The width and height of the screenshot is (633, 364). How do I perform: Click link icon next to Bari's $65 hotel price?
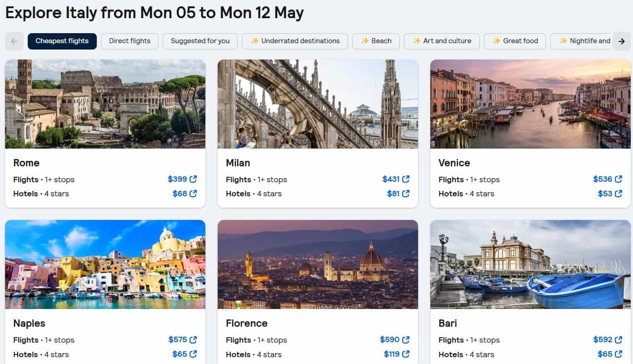coord(619,354)
